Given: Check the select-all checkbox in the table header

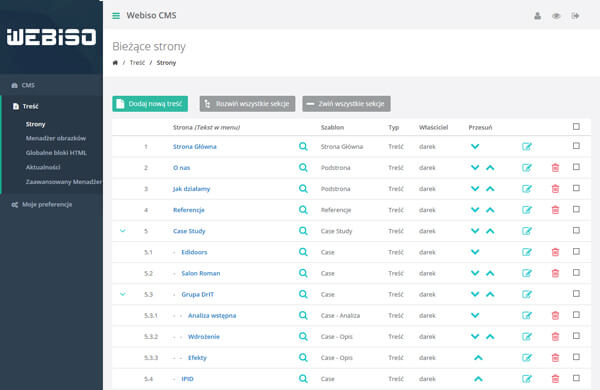Looking at the screenshot, I should tap(576, 127).
